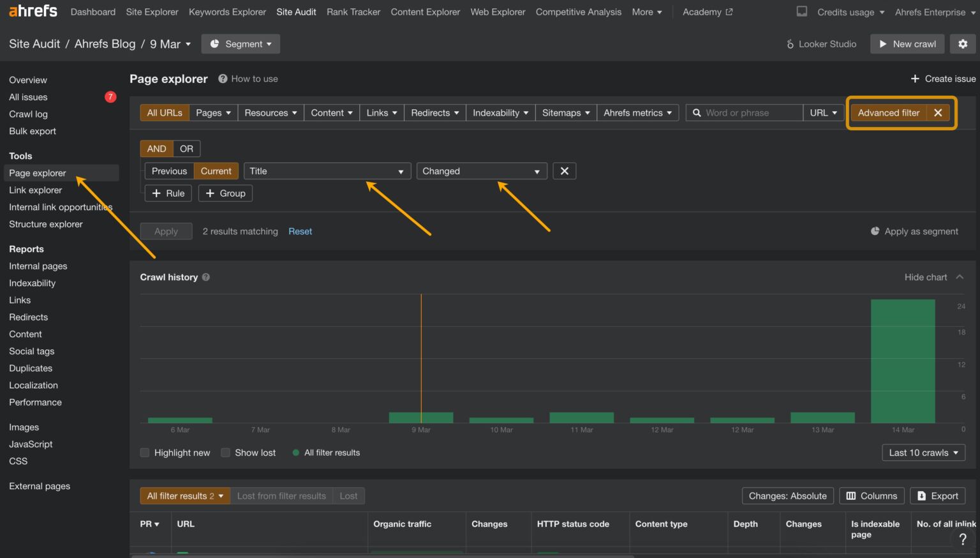
Task: Add a new filter with + Rule
Action: (168, 193)
